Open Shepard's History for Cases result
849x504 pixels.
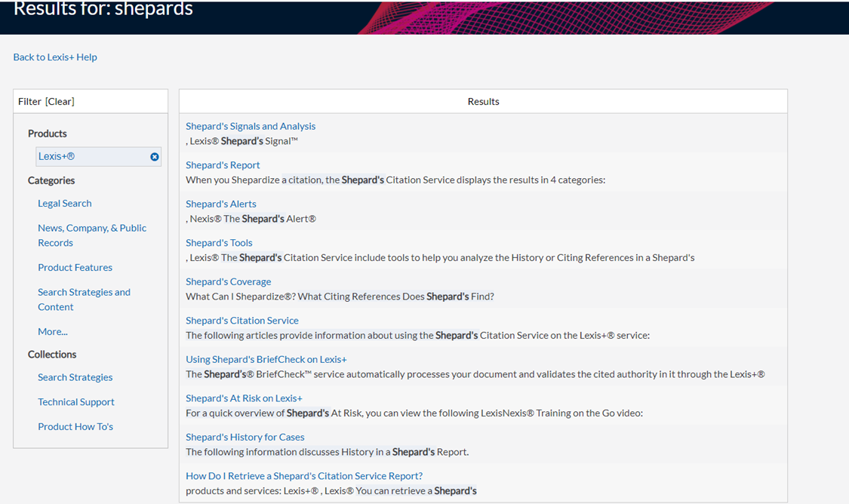(245, 437)
